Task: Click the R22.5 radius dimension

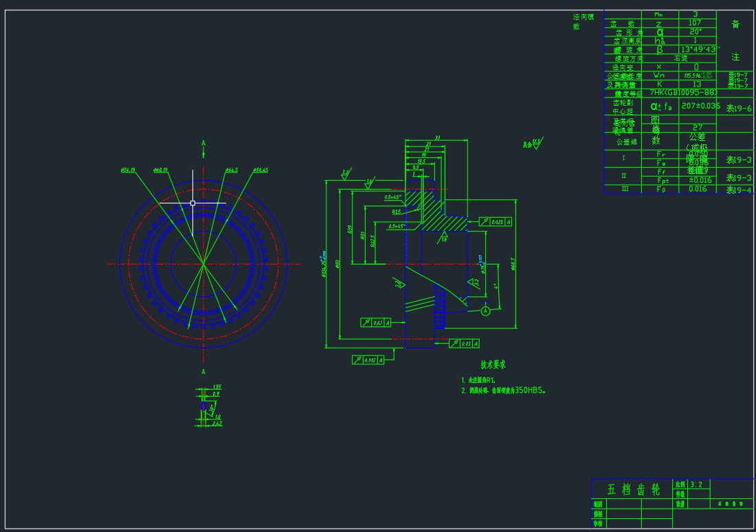Action: (373, 242)
